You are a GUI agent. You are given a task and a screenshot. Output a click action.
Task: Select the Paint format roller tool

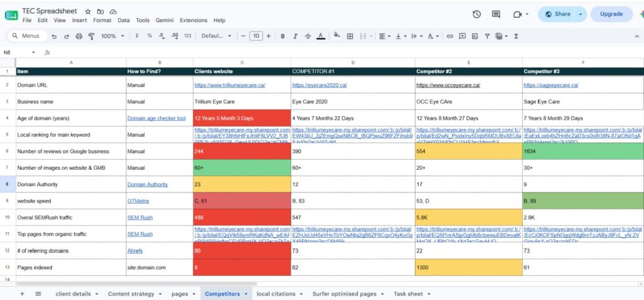pos(92,36)
